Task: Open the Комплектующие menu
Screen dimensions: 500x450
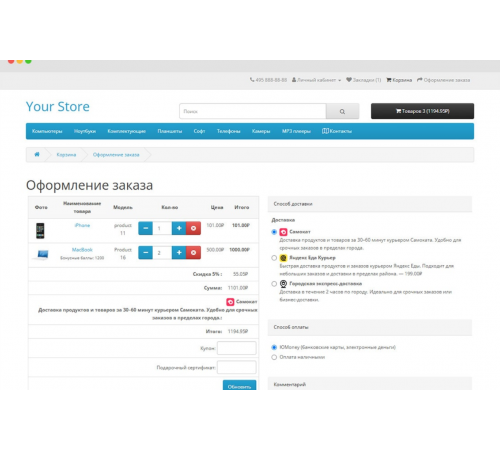Action: [127, 131]
